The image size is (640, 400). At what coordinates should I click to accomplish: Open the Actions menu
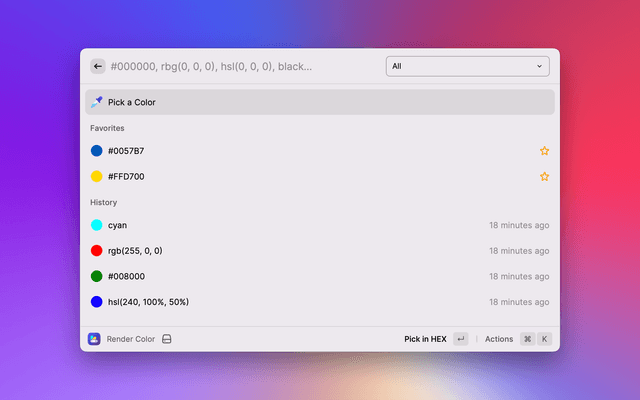[x=499, y=339]
